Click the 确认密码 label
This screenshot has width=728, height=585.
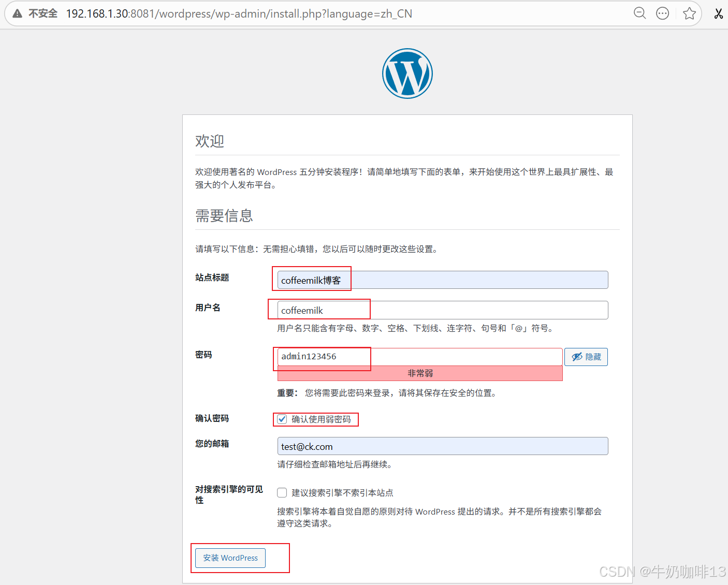pyautogui.click(x=212, y=418)
